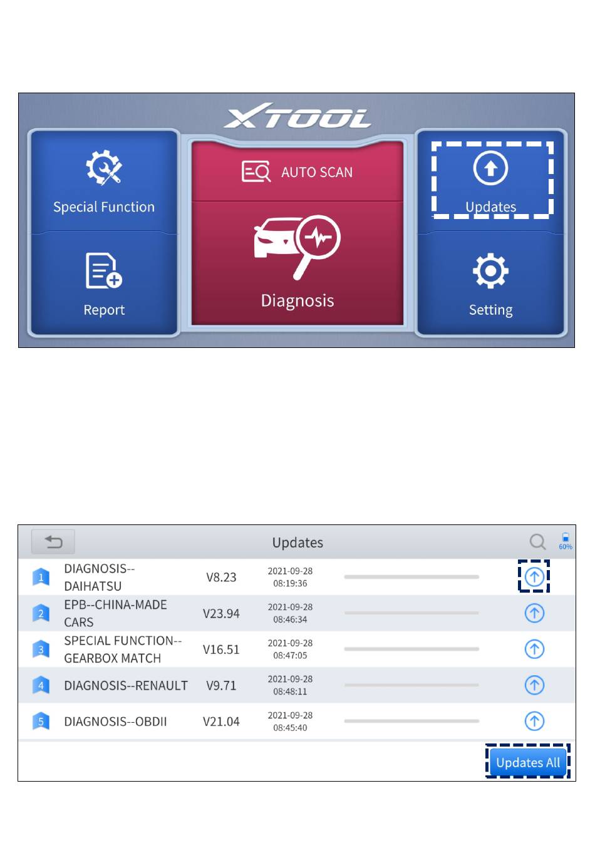Select the number 4 badge for RENAULT

tap(41, 685)
